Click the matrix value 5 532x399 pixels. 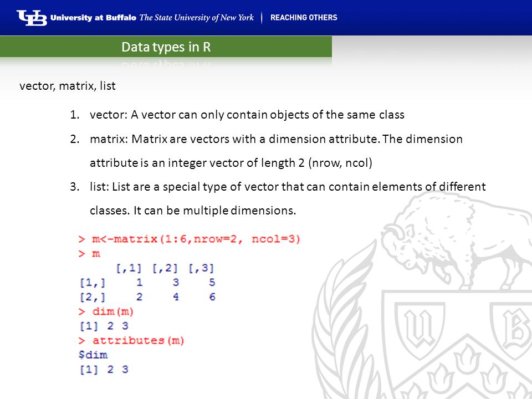tap(212, 283)
